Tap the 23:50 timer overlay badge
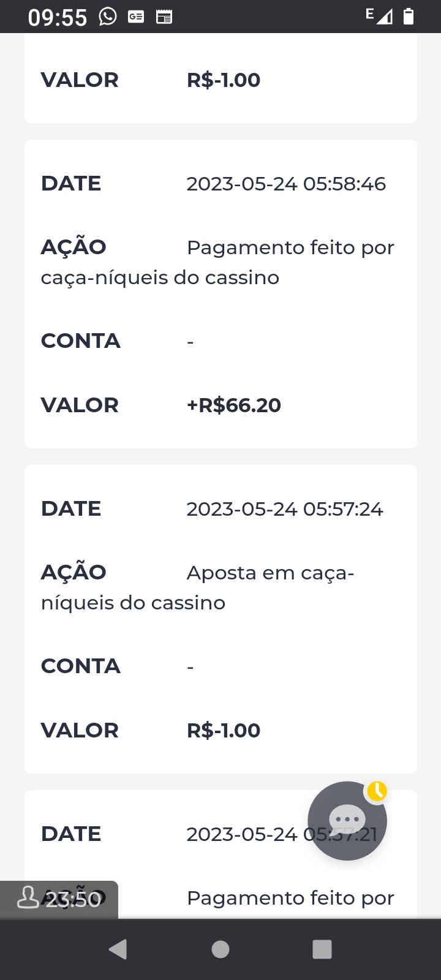The image size is (441, 980). 59,899
